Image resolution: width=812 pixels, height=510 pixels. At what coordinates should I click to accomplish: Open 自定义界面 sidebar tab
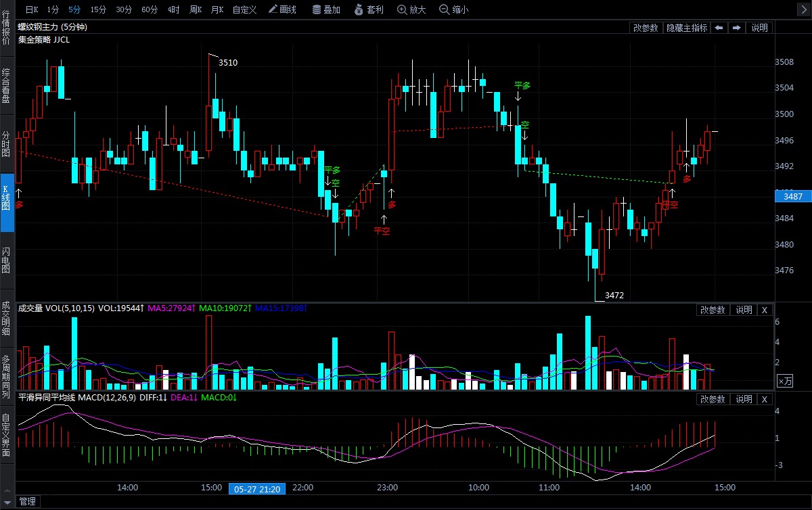(6, 434)
